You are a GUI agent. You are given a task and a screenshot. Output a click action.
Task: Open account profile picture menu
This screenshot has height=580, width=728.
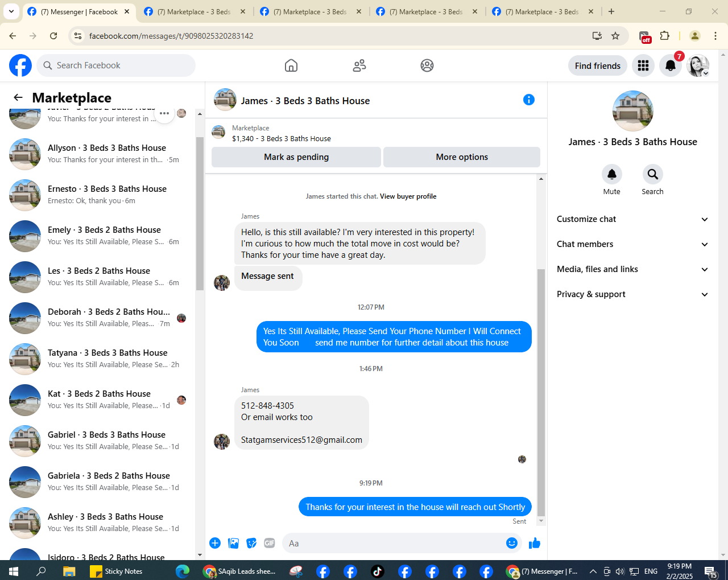point(698,65)
